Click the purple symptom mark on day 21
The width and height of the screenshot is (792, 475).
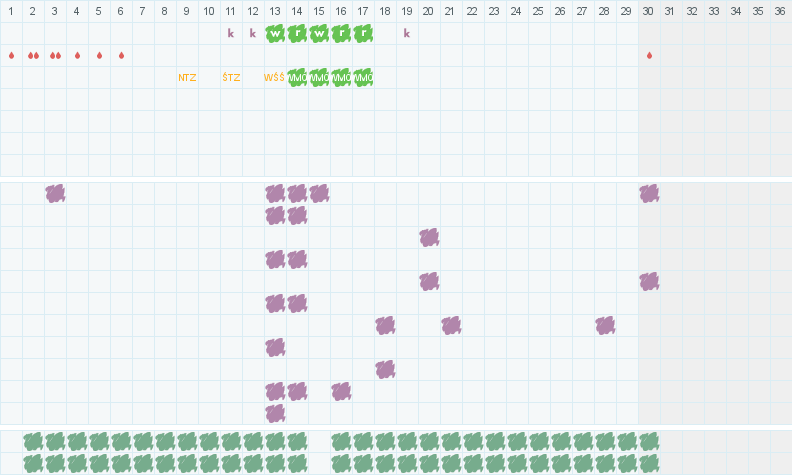click(x=451, y=325)
